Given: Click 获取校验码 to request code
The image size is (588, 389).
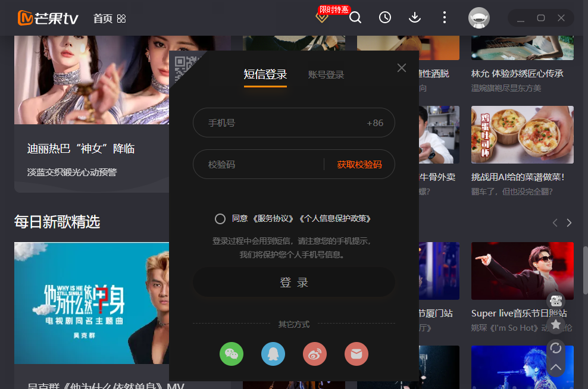Looking at the screenshot, I should tap(359, 165).
